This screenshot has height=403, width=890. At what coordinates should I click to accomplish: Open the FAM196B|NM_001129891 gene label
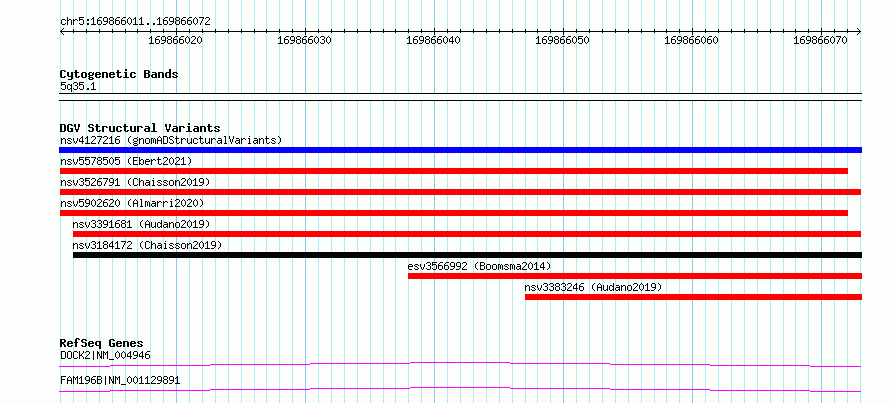click(120, 380)
